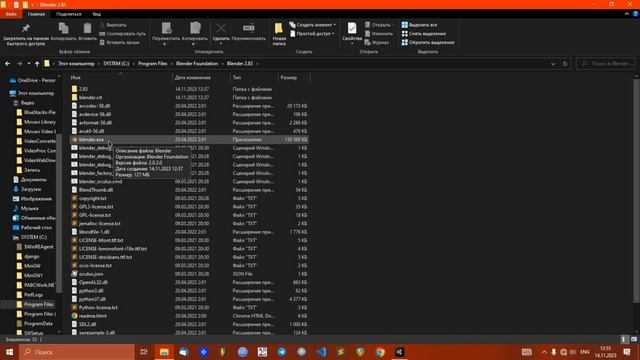
Task: Click the Forward navigation arrow
Action: point(19,64)
